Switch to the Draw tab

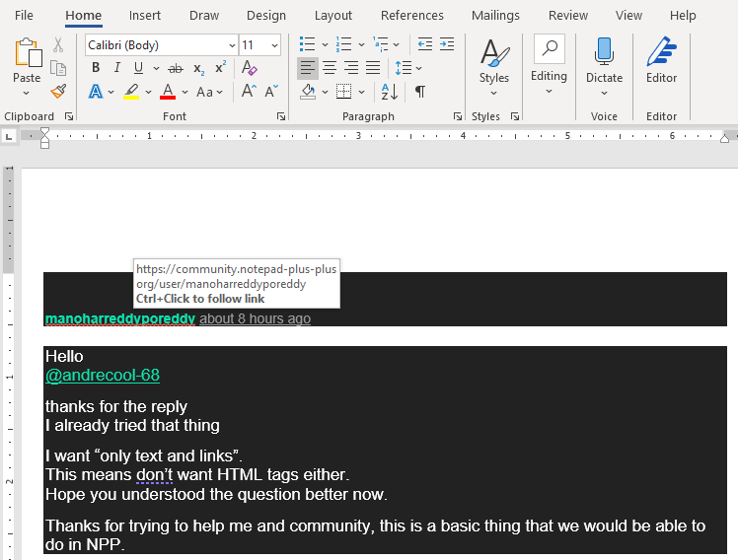pos(204,16)
